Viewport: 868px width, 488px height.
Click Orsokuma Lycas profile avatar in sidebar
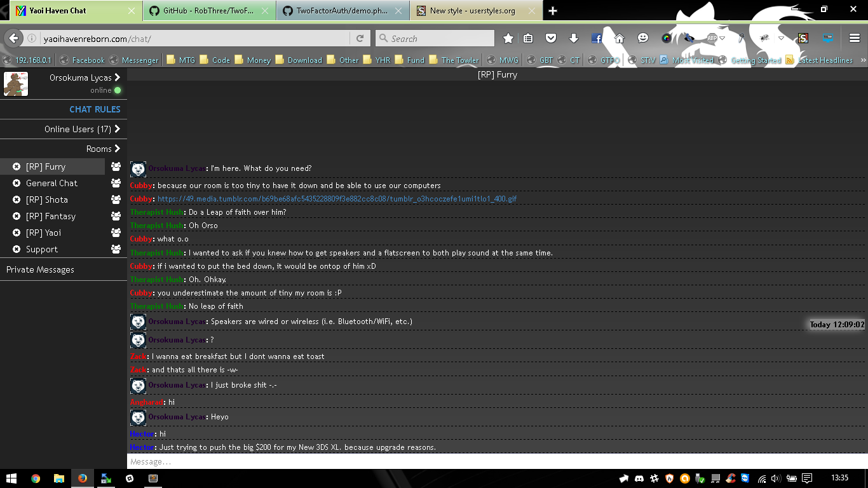point(16,84)
